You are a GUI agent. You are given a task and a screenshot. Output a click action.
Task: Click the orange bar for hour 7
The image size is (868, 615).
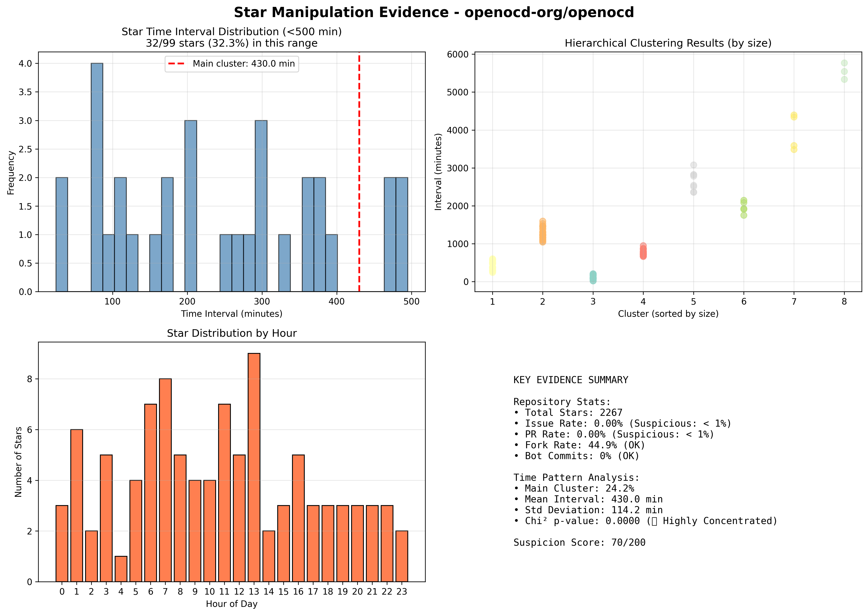(x=165, y=480)
